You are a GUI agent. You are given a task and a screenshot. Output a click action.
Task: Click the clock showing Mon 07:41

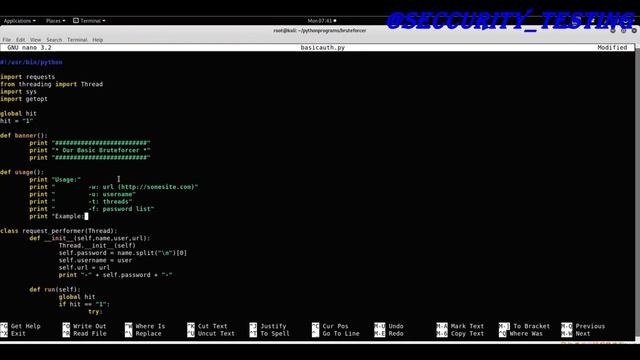(x=322, y=20)
